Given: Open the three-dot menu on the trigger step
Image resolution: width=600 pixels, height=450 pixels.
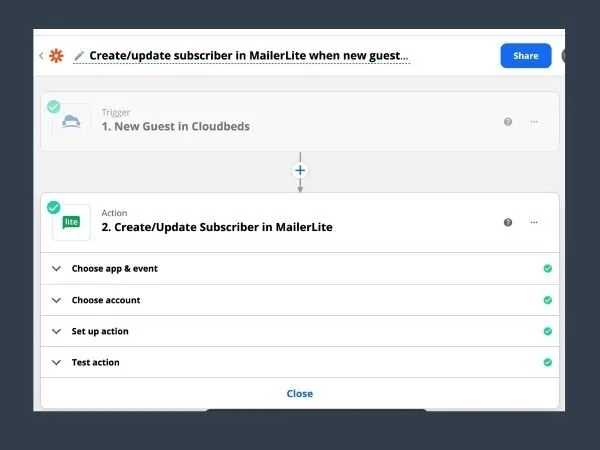Looking at the screenshot, I should (534, 122).
